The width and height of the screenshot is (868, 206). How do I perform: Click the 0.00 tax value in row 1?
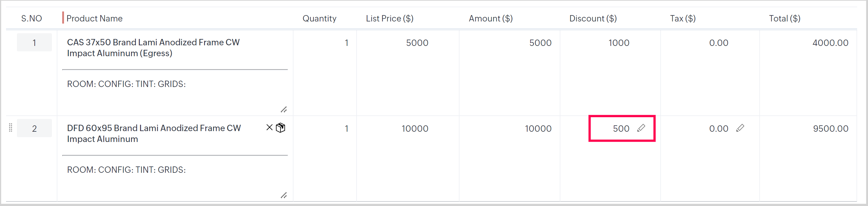point(718,43)
